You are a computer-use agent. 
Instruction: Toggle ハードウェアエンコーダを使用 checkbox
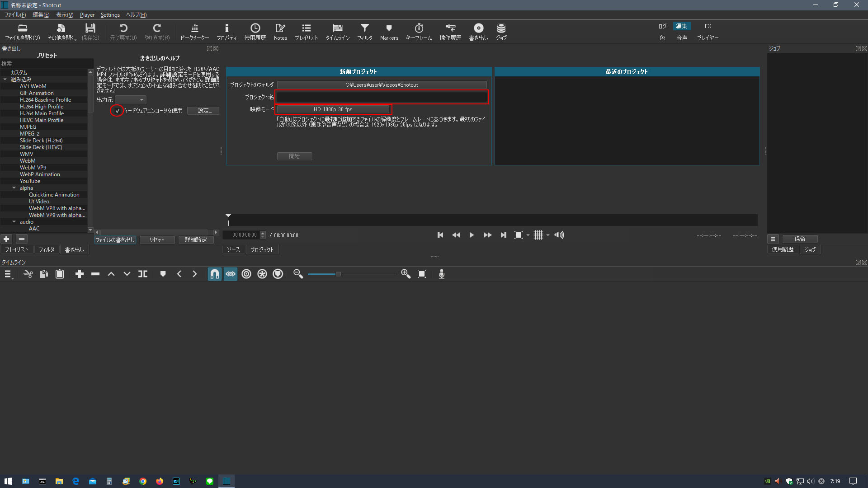click(117, 111)
